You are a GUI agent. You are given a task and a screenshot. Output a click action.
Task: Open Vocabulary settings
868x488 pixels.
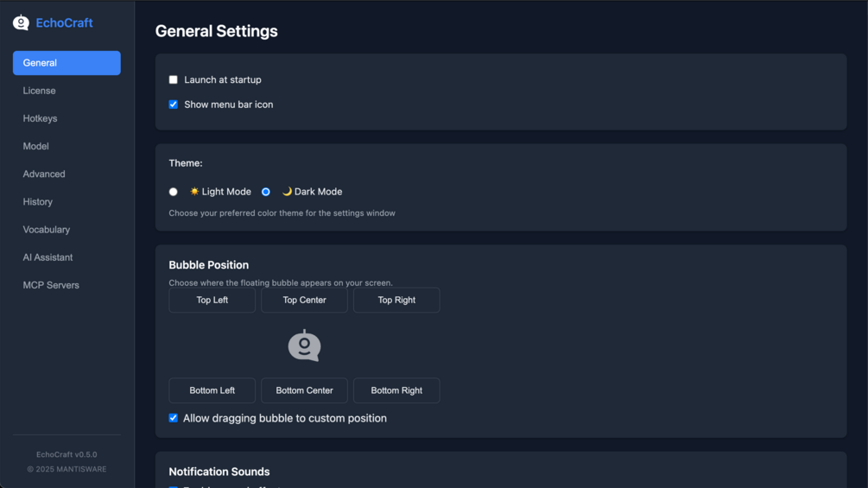[47, 230]
